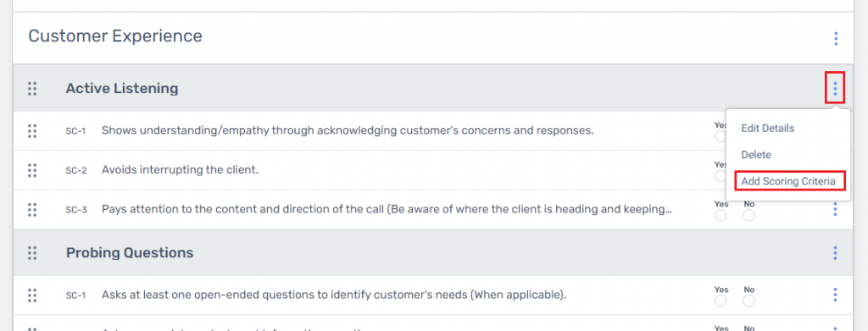Open Customer Experience three-dot menu
The width and height of the screenshot is (868, 331).
(835, 39)
